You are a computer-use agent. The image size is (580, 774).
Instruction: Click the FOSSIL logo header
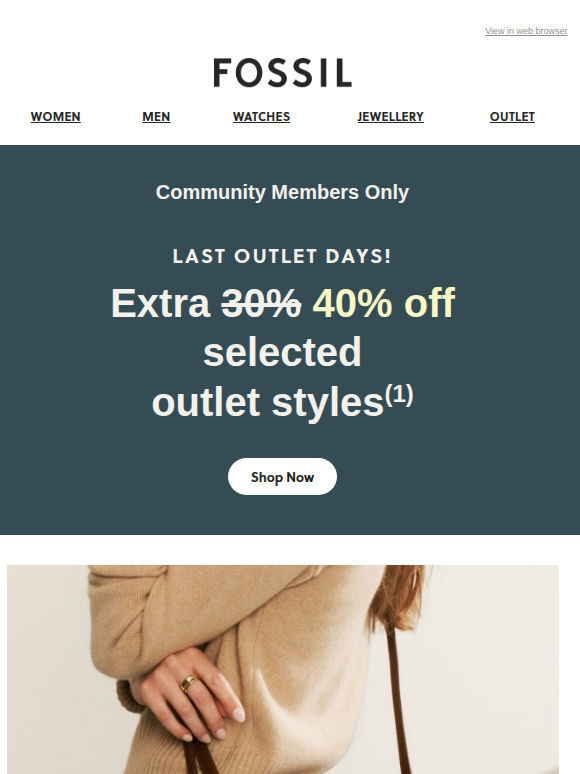[282, 73]
